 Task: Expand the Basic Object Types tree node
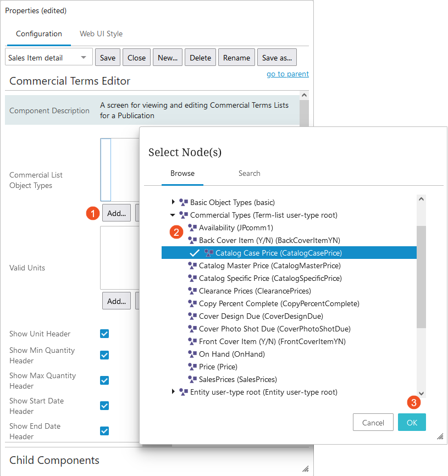click(x=173, y=202)
